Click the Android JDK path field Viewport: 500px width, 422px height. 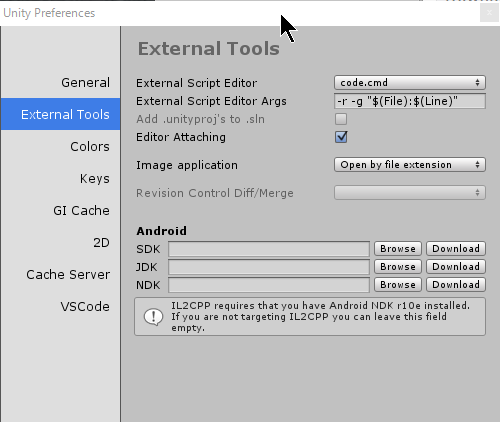(269, 267)
